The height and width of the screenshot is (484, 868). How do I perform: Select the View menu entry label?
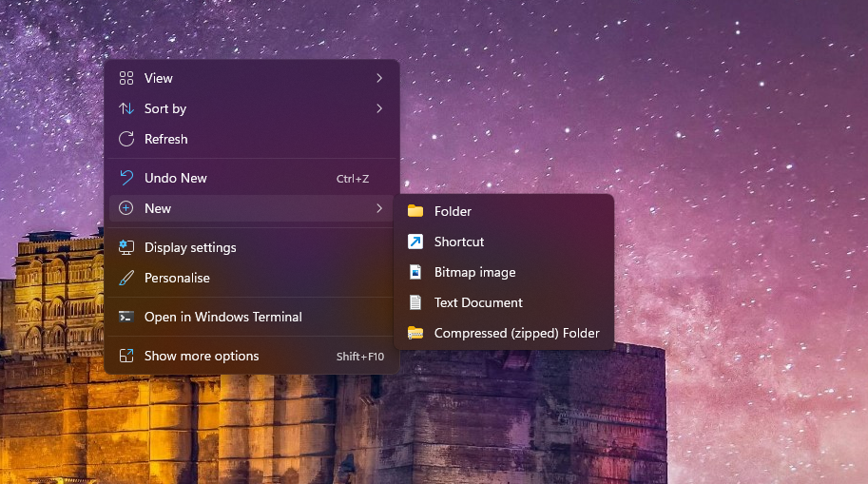159,78
